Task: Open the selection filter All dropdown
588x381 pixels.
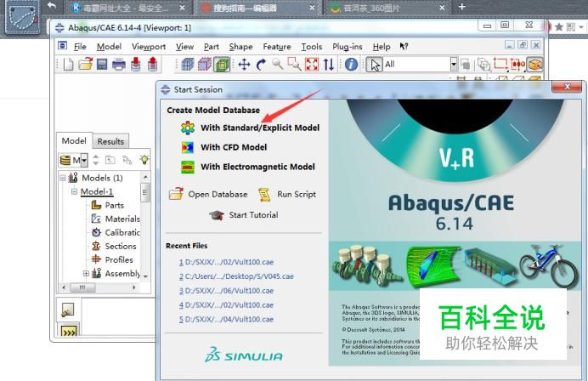Action: tap(454, 65)
